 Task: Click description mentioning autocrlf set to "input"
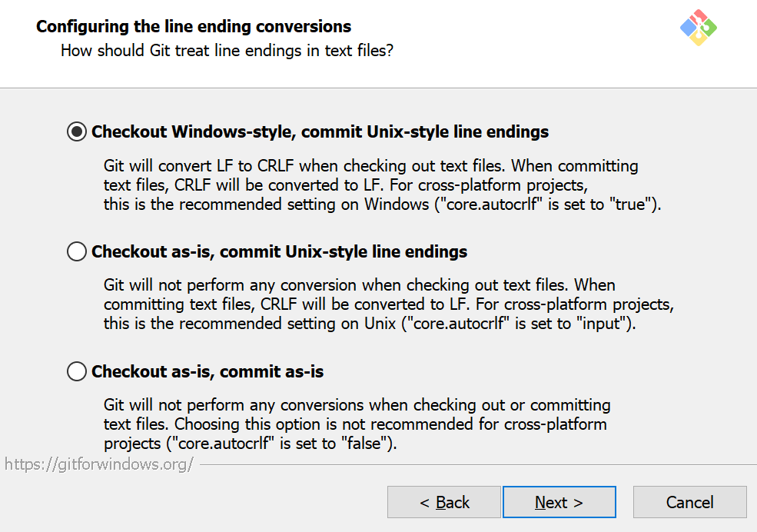coord(370,324)
